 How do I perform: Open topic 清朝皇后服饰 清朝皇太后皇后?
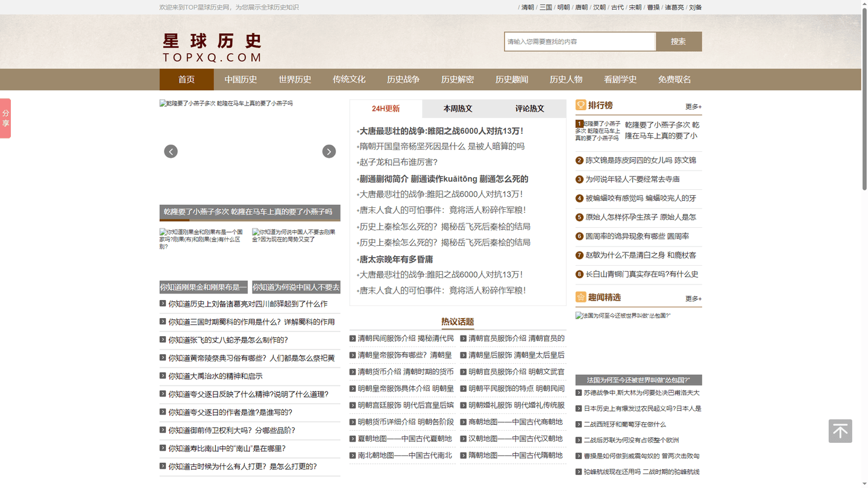pos(517,355)
